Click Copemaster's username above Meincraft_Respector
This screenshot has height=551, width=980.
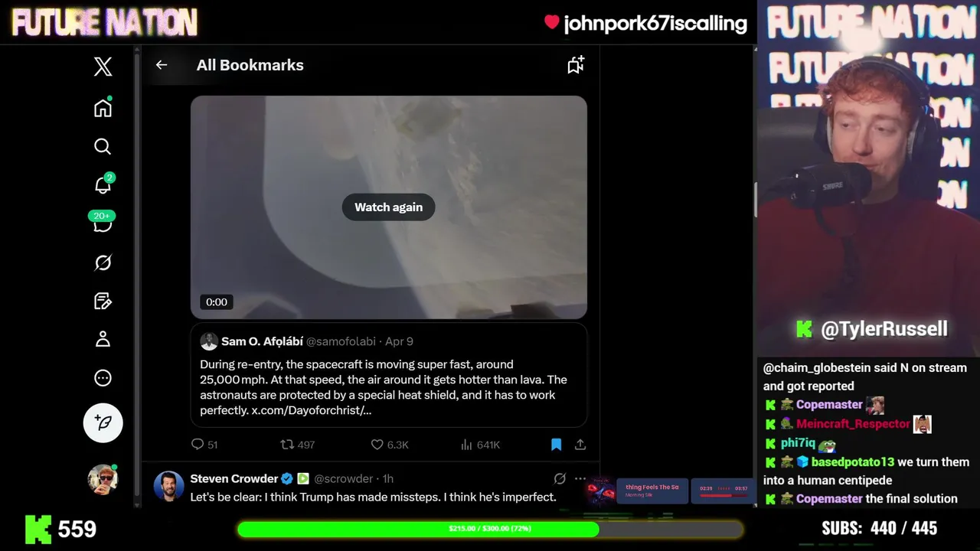tap(829, 405)
